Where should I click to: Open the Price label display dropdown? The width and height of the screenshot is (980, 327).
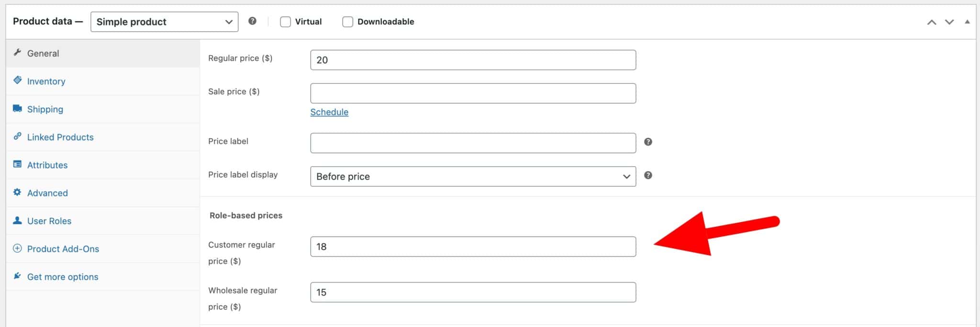(473, 176)
